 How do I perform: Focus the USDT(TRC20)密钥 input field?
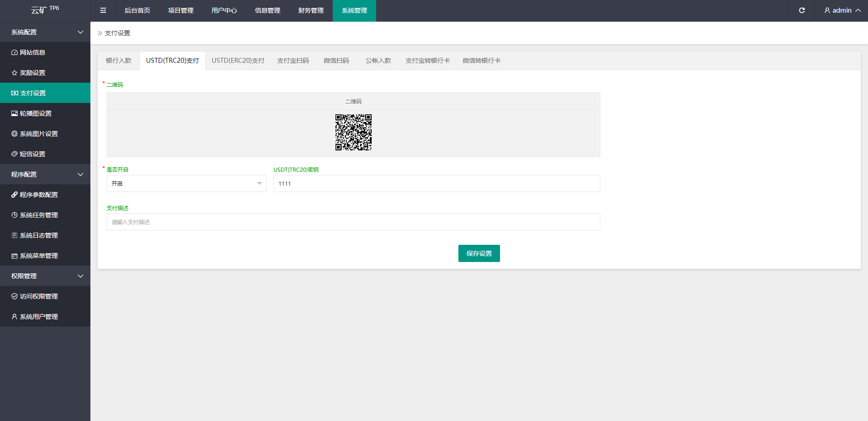pyautogui.click(x=437, y=183)
